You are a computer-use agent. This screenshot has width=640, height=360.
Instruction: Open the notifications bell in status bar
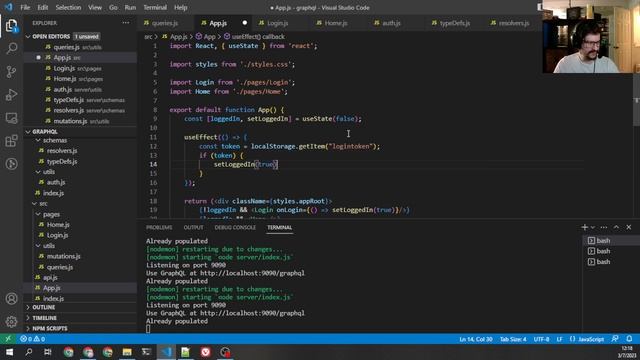629,339
